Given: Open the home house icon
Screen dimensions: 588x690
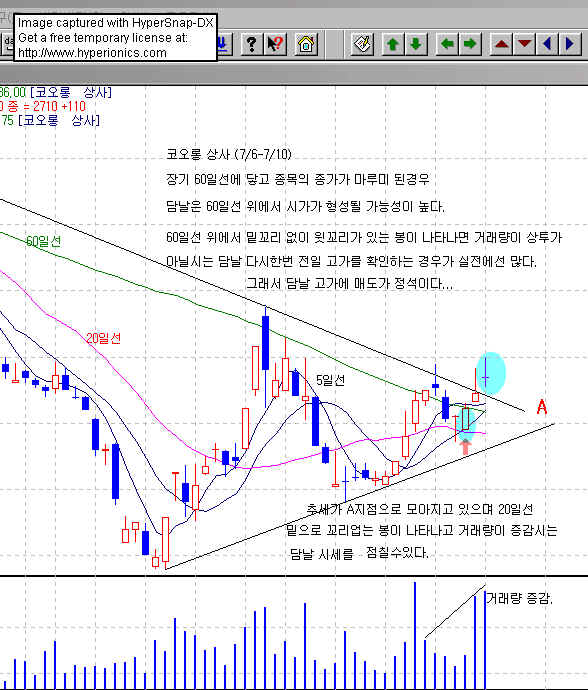Looking at the screenshot, I should click(306, 44).
